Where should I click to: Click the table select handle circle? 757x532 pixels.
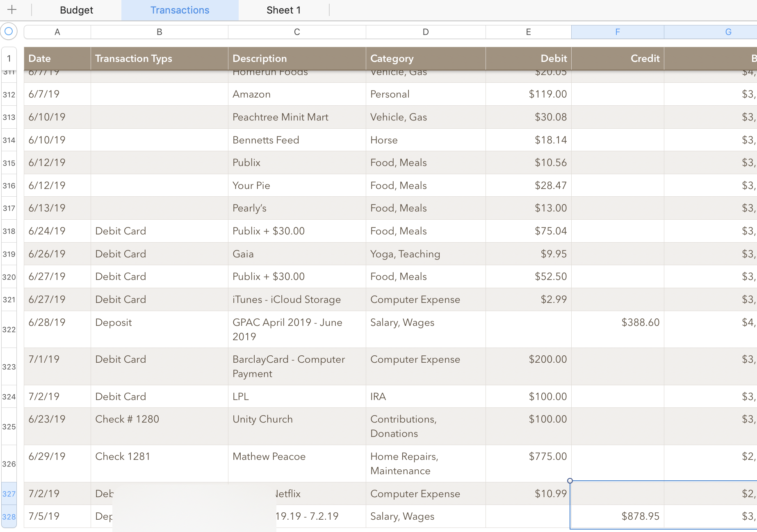pos(9,32)
